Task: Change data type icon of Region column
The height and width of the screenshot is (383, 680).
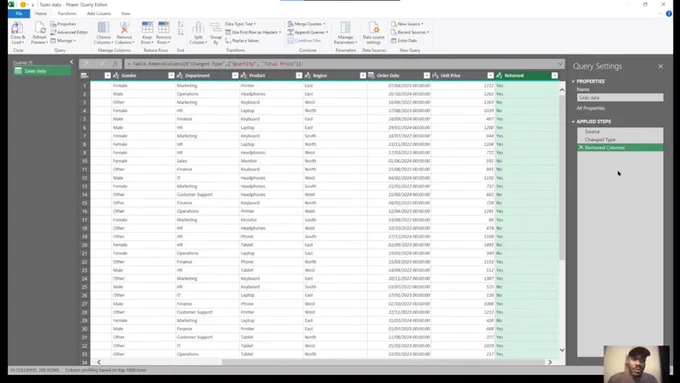Action: [x=307, y=75]
